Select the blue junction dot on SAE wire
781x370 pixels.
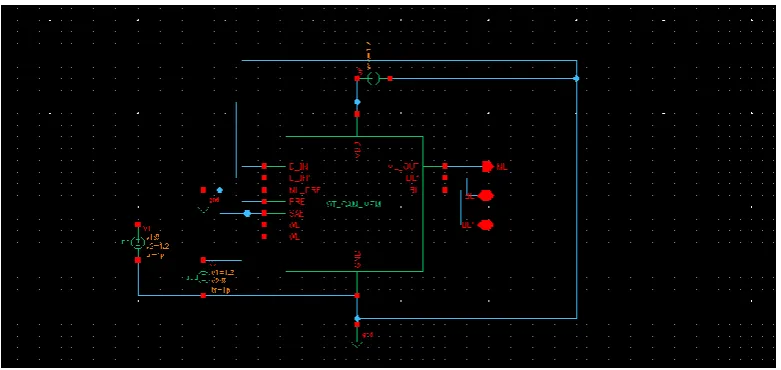(247, 214)
